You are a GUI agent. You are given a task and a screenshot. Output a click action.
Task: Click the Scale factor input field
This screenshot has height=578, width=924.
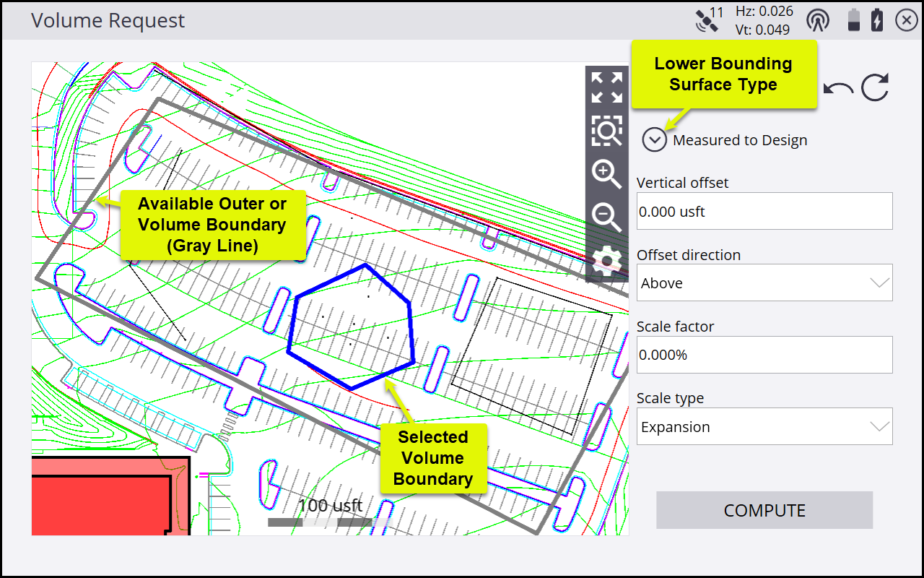pos(764,355)
